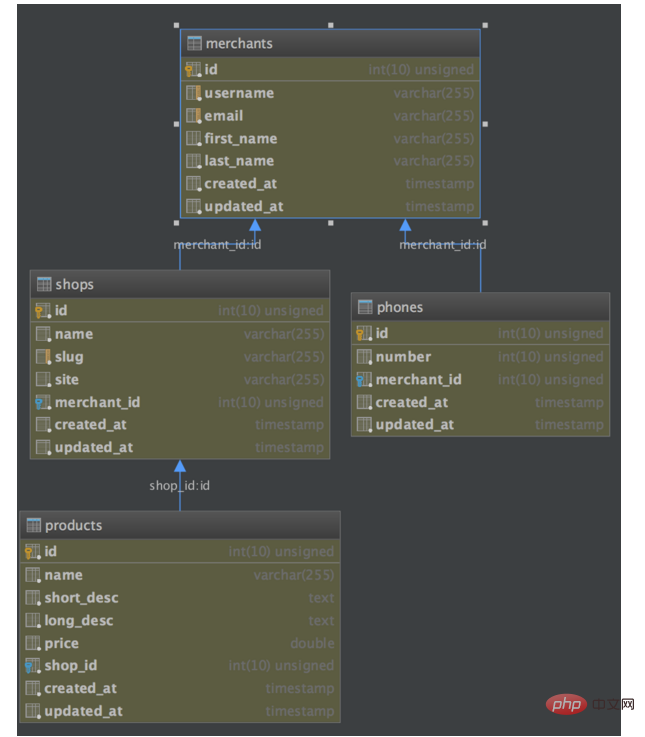Click primary key icon of products id
The image size is (645, 737).
pyautogui.click(x=32, y=551)
